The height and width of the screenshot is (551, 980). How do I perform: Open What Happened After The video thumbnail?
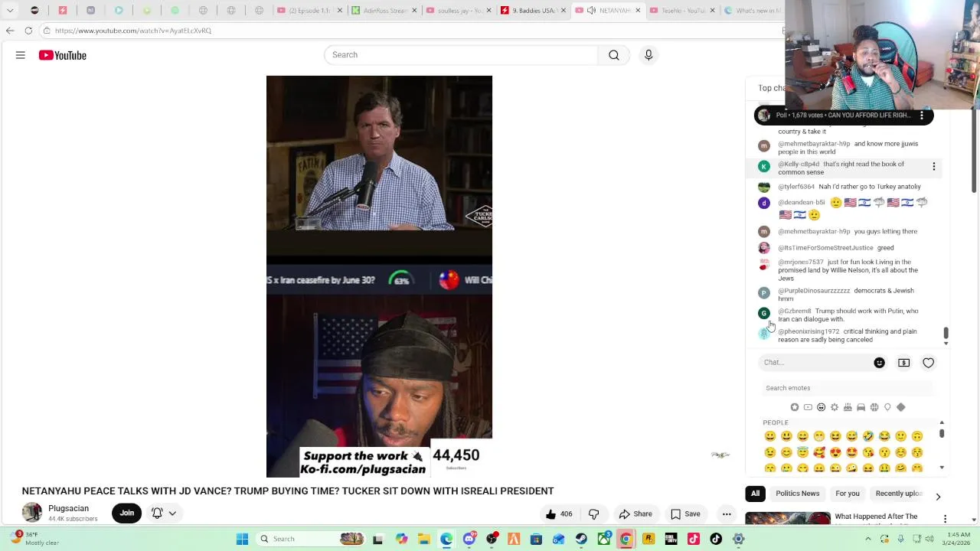tap(788, 518)
